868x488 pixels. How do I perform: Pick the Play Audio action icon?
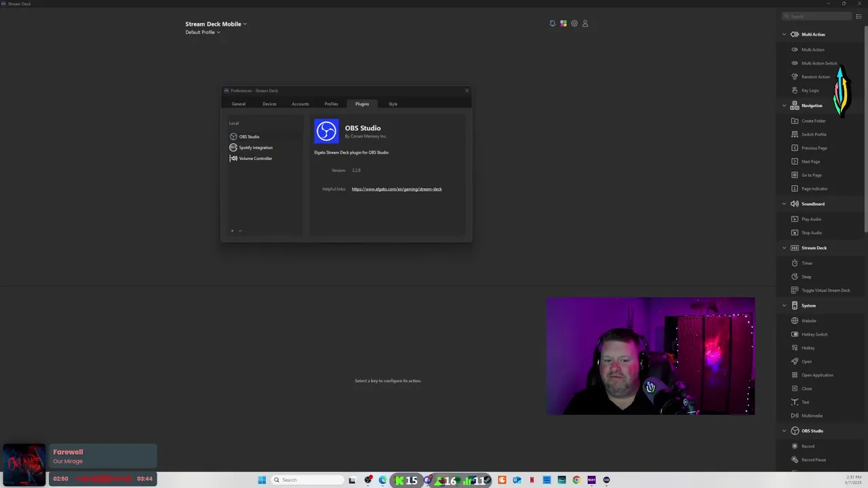click(x=795, y=219)
